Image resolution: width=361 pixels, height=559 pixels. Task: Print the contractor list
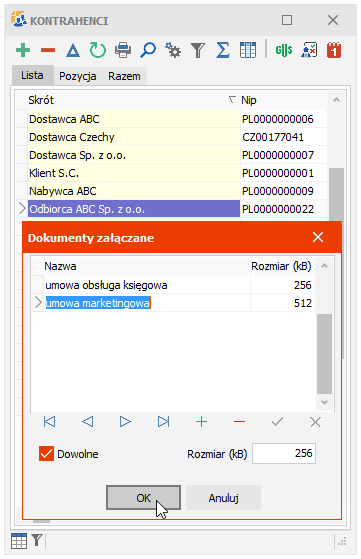coord(123,50)
